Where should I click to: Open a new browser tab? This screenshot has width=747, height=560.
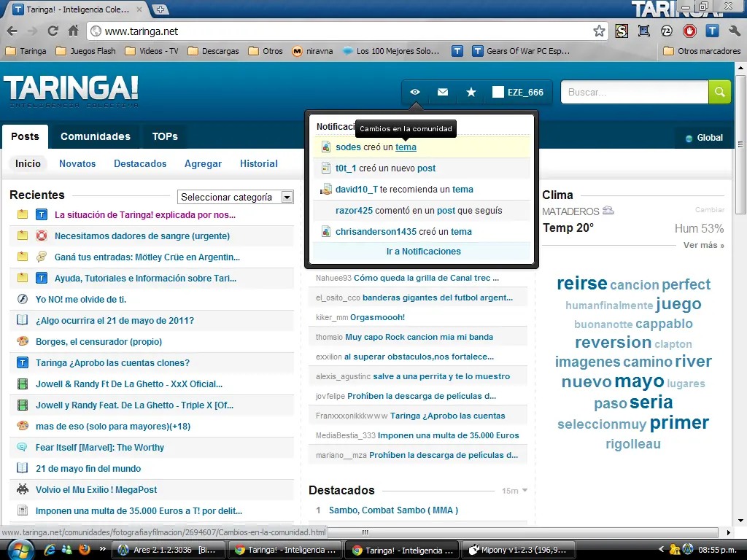tap(160, 9)
